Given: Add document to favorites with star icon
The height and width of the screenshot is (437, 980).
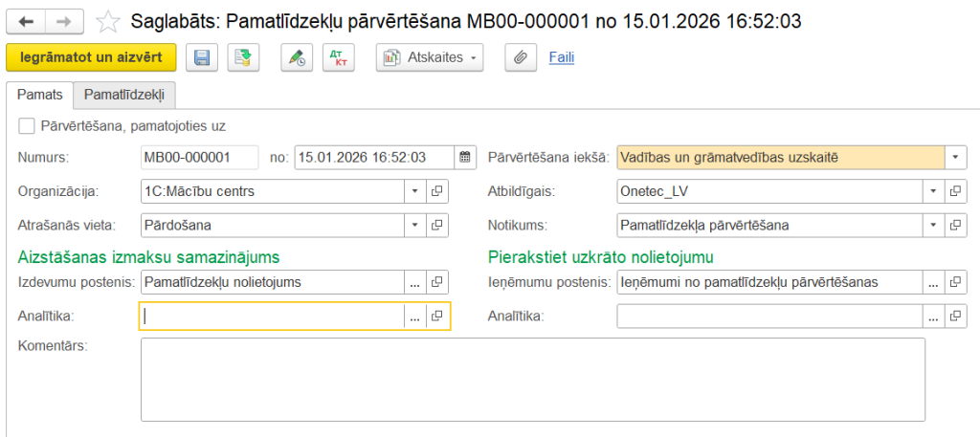Looking at the screenshot, I should (x=110, y=20).
